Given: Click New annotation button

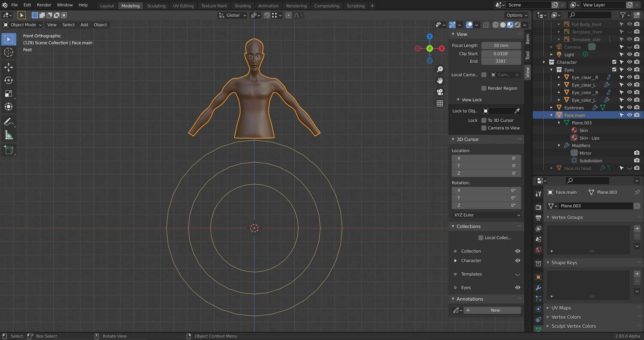Looking at the screenshot, I should click(495, 310).
